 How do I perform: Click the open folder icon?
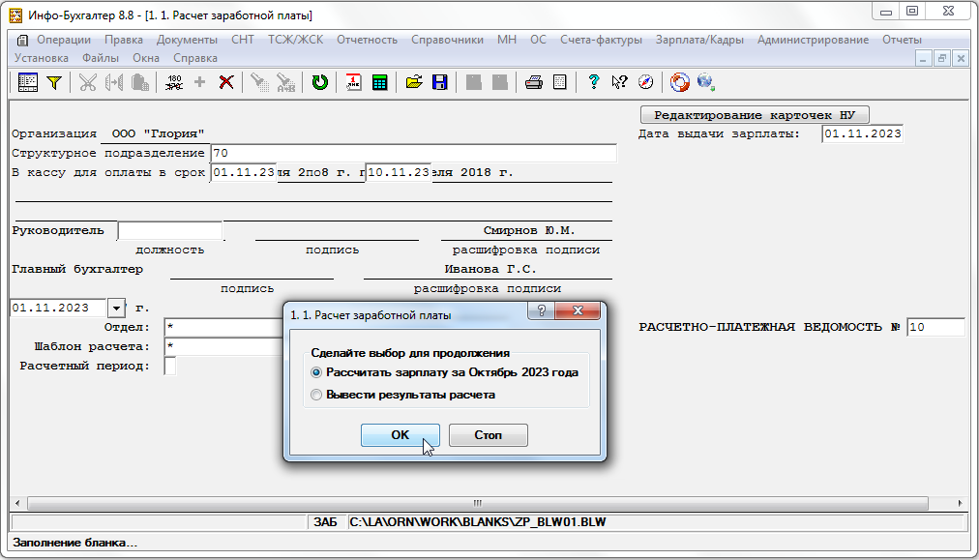point(414,82)
